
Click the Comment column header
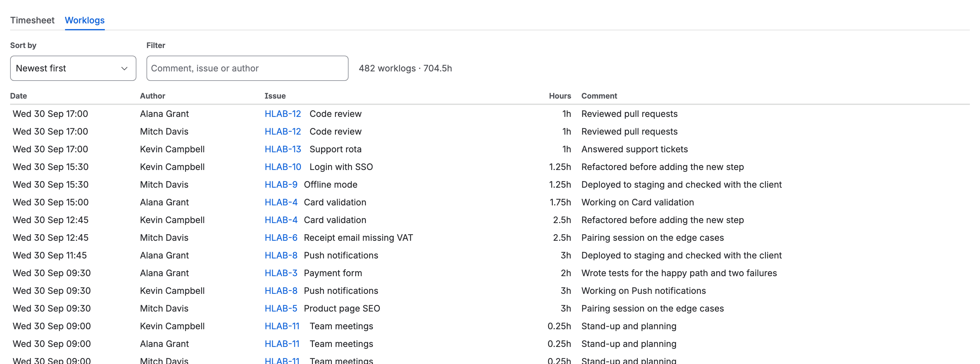click(599, 96)
